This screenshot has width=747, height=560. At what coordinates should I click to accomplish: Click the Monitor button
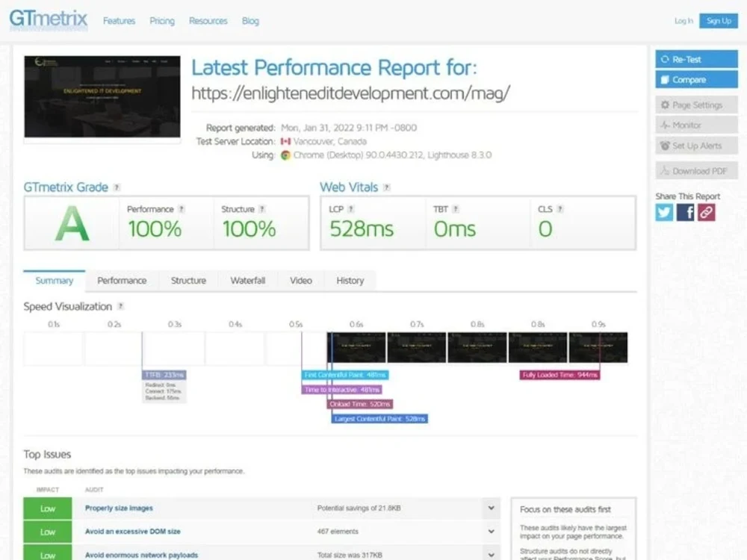[696, 125]
